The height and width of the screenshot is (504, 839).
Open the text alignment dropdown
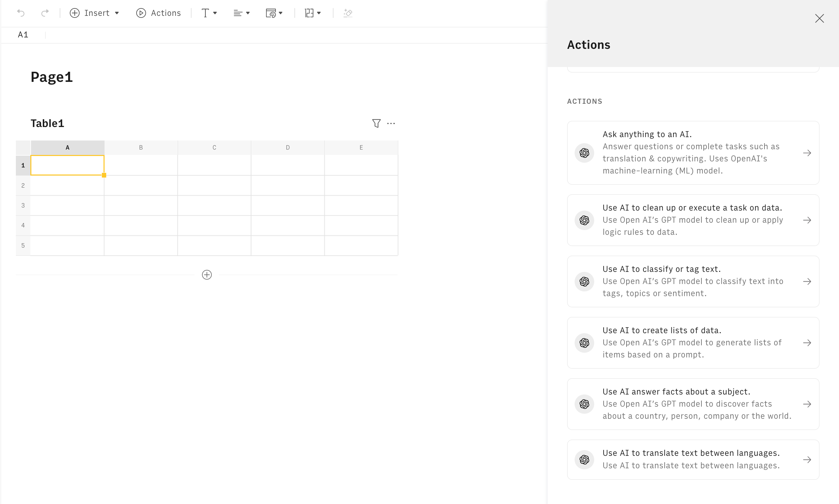(x=242, y=13)
